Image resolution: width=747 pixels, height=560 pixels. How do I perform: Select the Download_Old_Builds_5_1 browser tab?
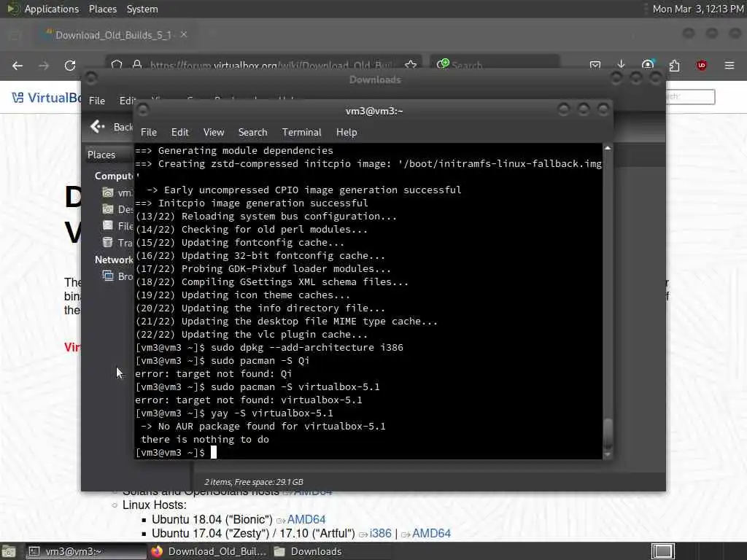(x=113, y=35)
